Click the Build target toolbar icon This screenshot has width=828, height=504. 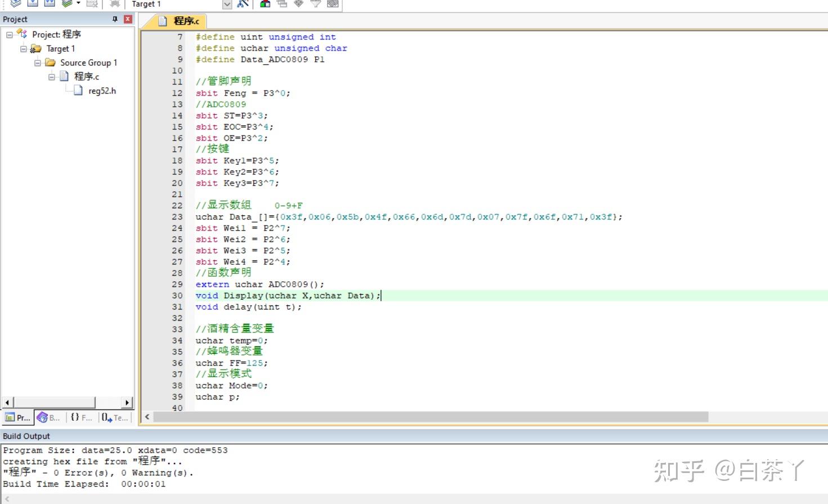[33, 3]
